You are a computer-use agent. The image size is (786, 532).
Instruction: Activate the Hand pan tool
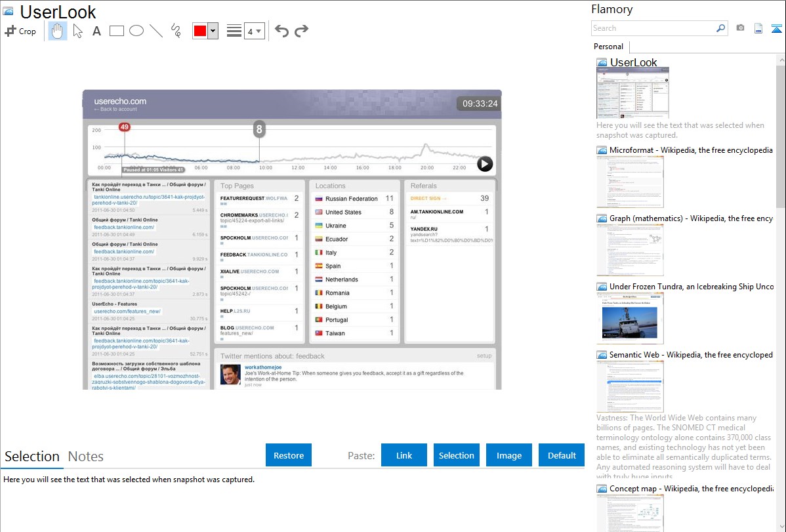pyautogui.click(x=57, y=31)
